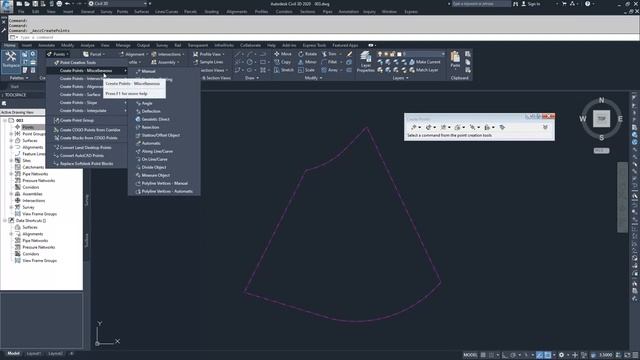
Task: Choose Station/Offset Object in submenu
Action: tap(164, 135)
